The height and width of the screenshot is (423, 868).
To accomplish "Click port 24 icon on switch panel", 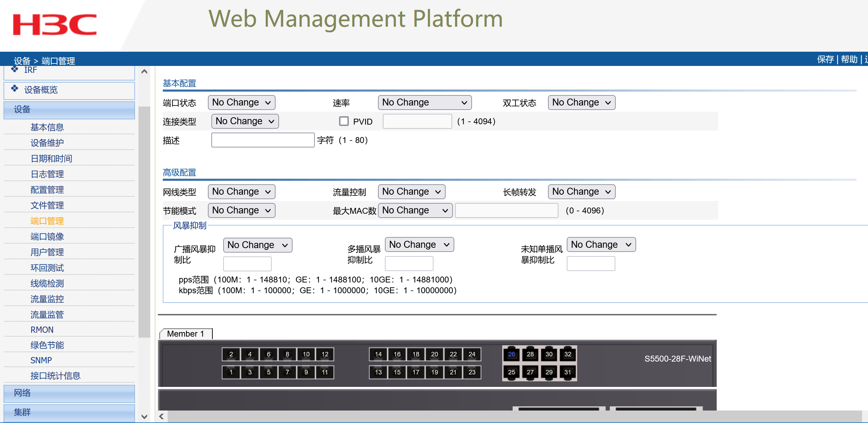I will pos(472,354).
